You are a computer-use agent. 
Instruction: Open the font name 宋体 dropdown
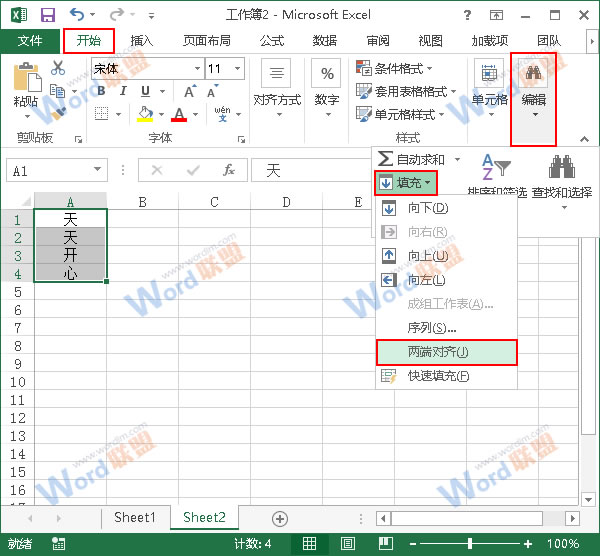(197, 68)
